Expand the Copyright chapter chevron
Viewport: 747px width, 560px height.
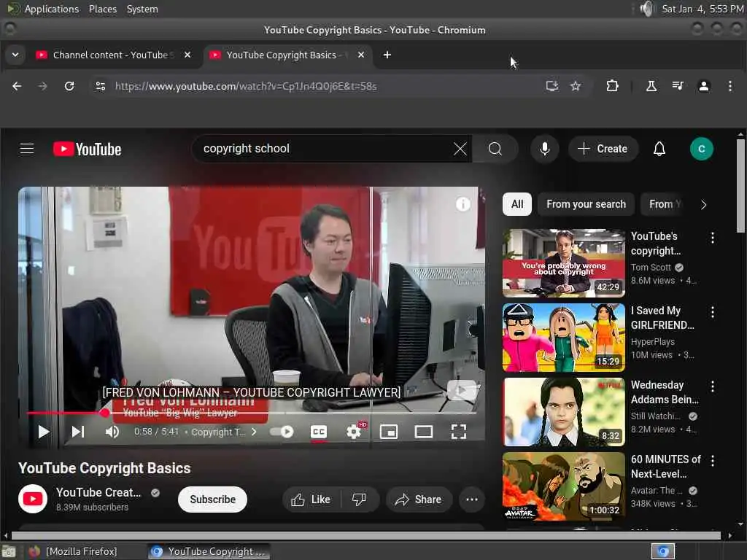(x=254, y=432)
